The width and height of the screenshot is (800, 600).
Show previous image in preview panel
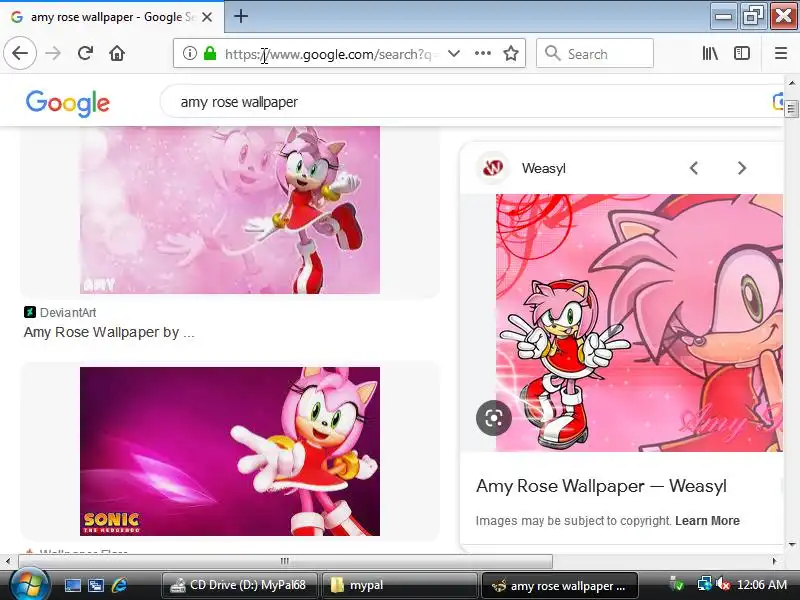[x=693, y=168]
